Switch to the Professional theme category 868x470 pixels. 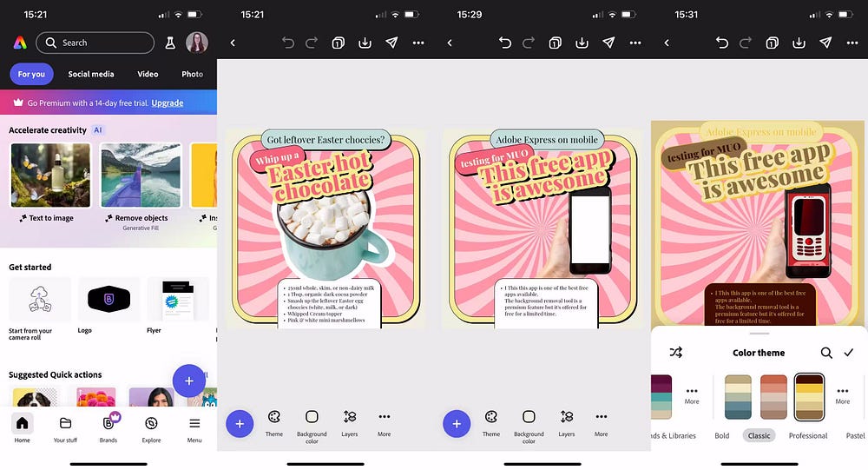click(808, 435)
